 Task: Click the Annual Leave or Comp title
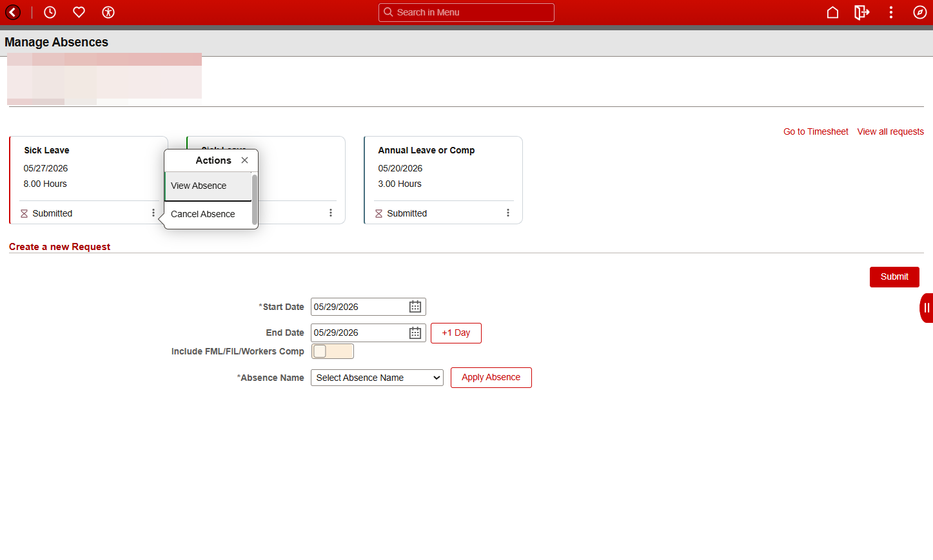426,150
